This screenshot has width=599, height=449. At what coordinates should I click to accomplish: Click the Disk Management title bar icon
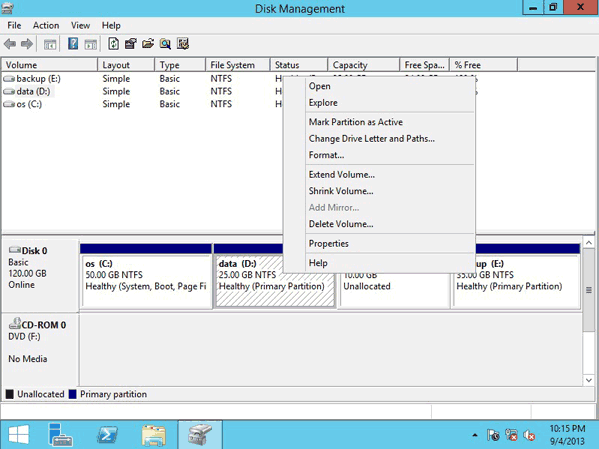pyautogui.click(x=8, y=8)
